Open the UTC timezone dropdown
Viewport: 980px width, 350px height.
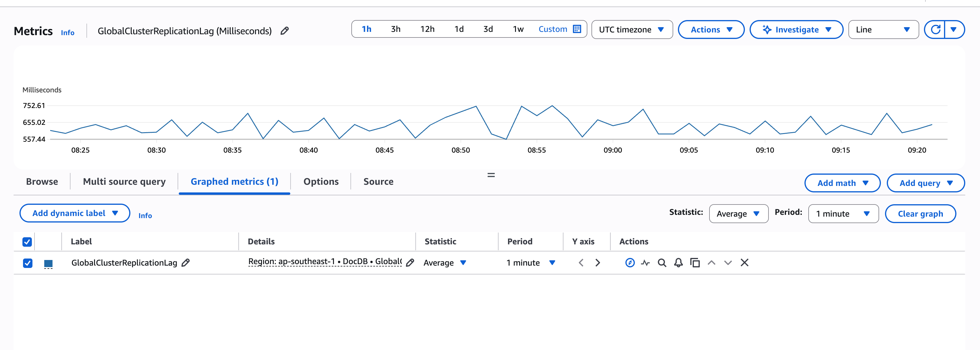click(632, 29)
